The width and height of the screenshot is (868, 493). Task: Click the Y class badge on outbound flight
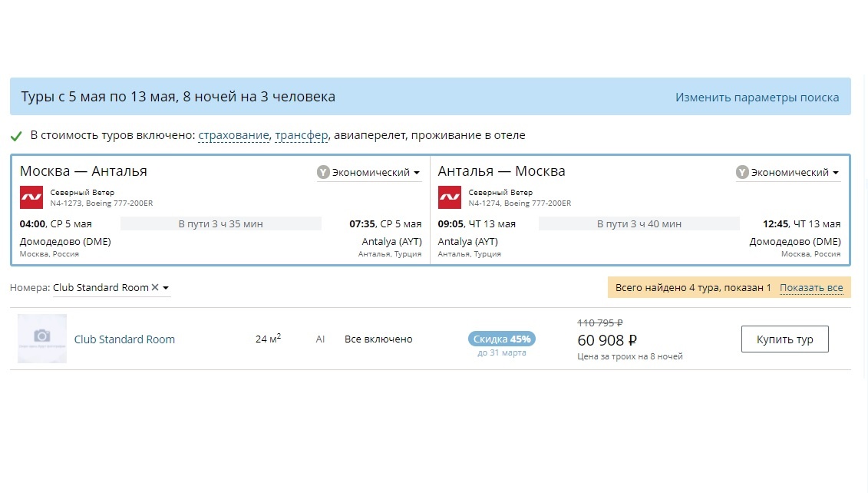[x=323, y=172]
